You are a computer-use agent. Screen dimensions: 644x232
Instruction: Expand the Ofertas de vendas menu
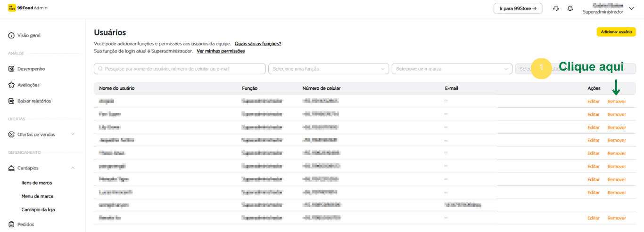[x=73, y=135]
